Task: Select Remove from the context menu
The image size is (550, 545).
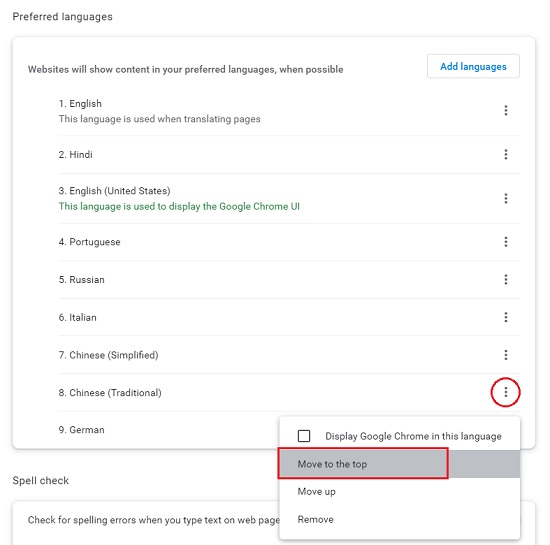Action: tap(400, 519)
